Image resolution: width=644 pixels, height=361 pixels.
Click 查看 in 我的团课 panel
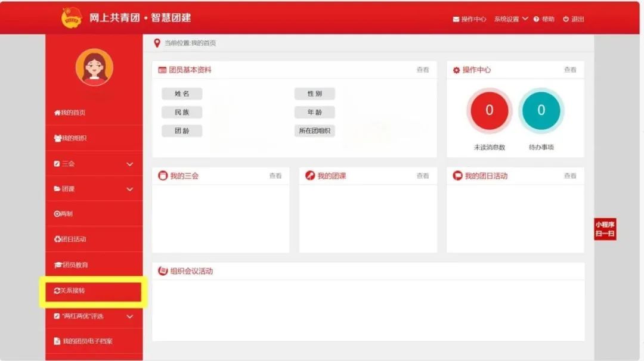[423, 176]
